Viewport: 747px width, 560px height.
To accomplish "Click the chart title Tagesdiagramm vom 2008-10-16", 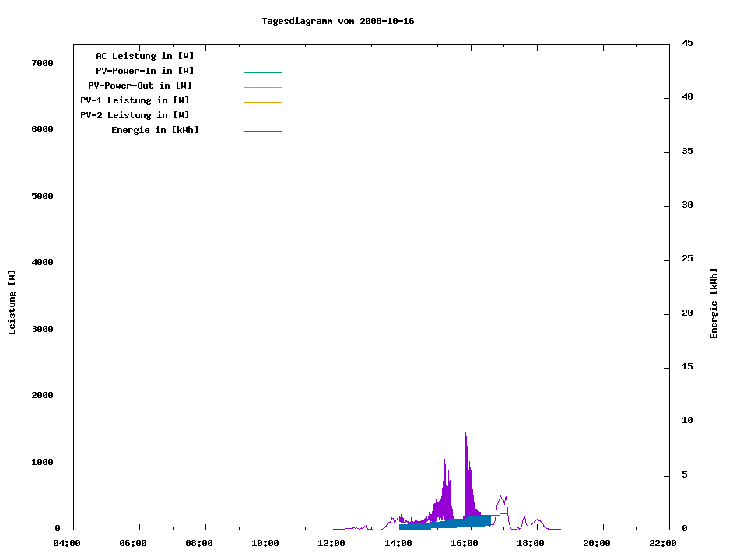I will [x=338, y=21].
